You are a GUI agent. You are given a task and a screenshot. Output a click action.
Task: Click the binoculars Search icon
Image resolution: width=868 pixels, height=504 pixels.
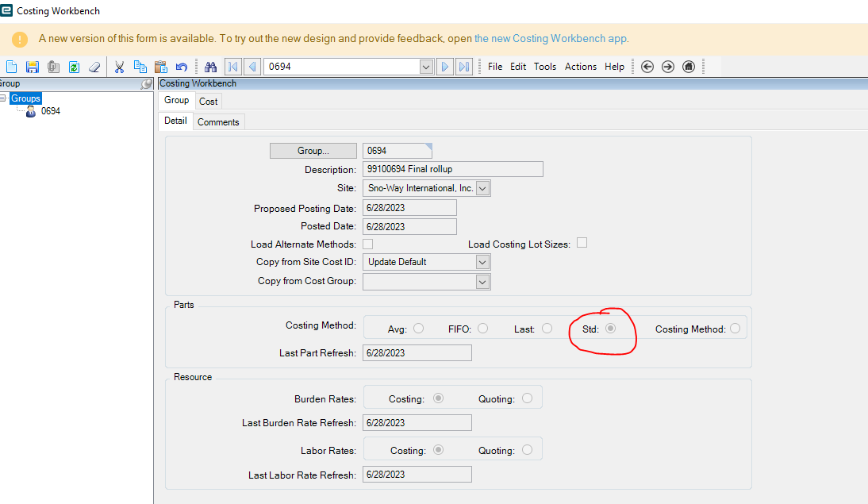click(x=210, y=67)
